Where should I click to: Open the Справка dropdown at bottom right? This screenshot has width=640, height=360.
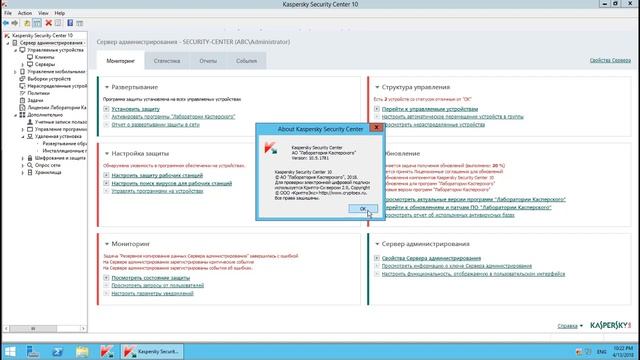(570, 326)
